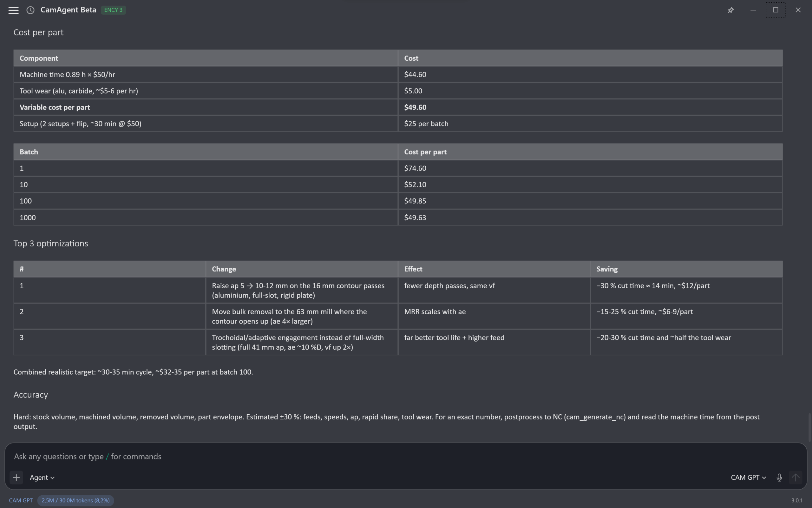Click the $49.85 cost cell
Image resolution: width=812 pixels, height=508 pixels.
(x=590, y=201)
